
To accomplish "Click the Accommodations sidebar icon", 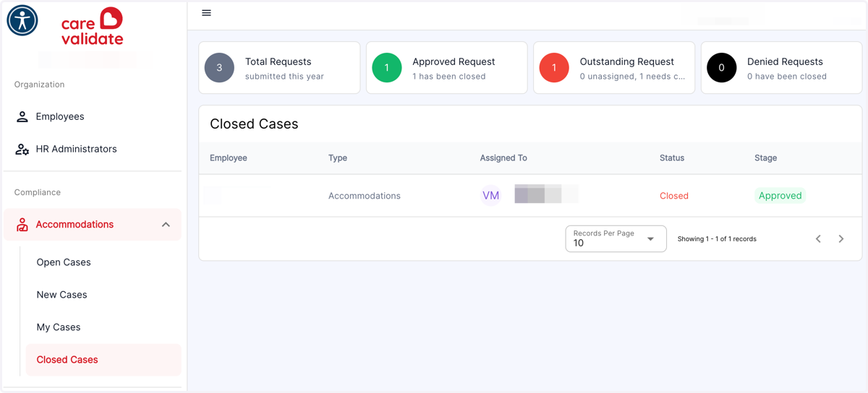I will pyautogui.click(x=22, y=225).
